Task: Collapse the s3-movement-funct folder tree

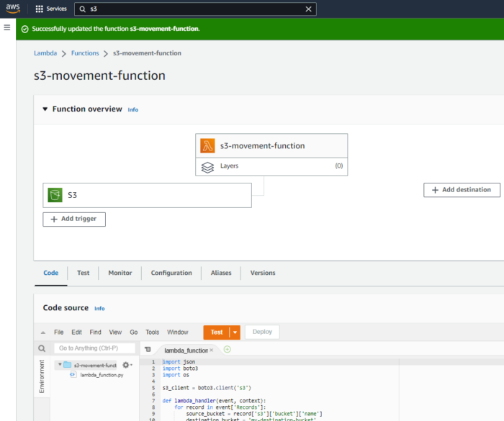Action: pyautogui.click(x=60, y=364)
